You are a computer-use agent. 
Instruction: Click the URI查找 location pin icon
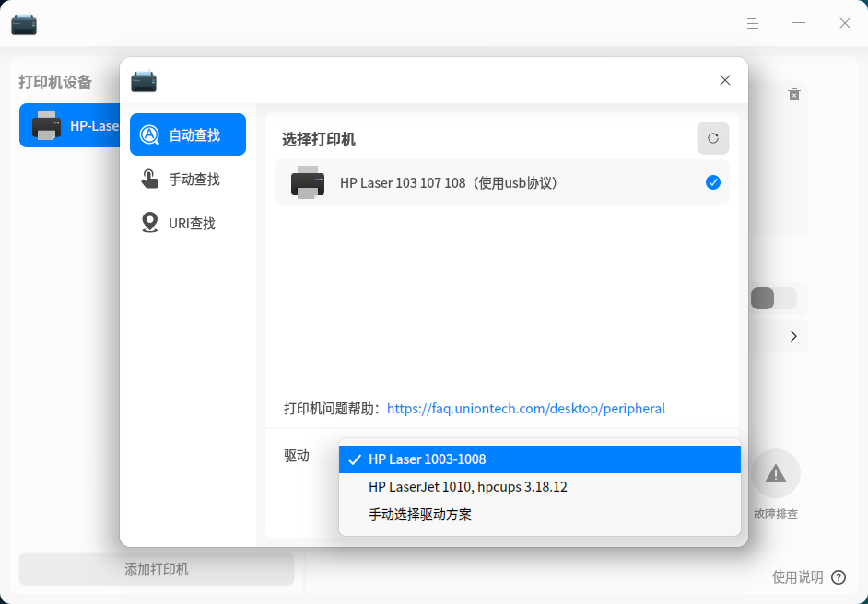click(x=149, y=223)
